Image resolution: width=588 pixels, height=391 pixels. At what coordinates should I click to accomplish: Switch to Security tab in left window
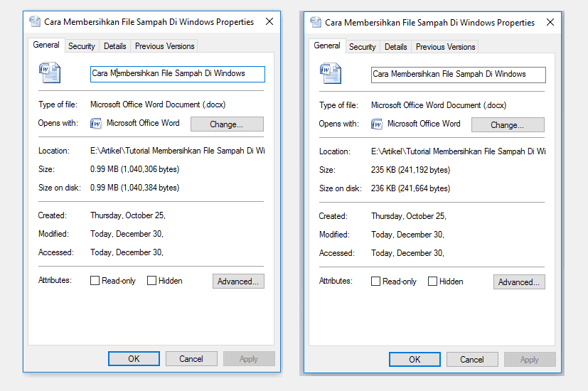[82, 46]
